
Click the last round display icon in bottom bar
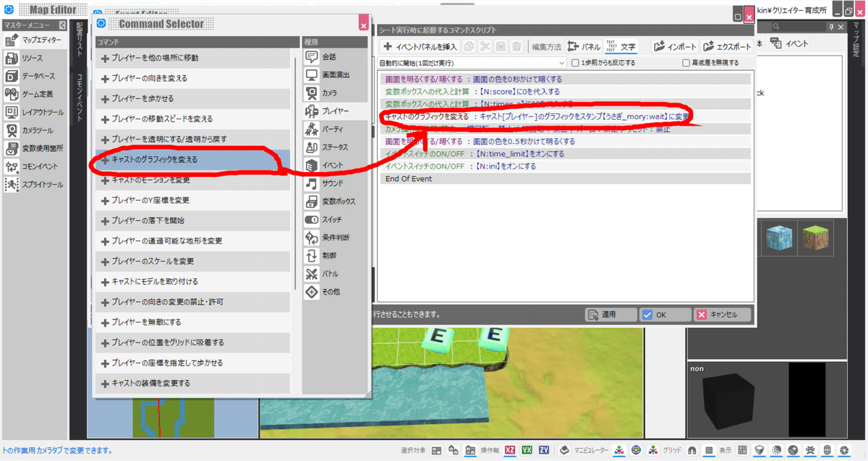[843, 449]
